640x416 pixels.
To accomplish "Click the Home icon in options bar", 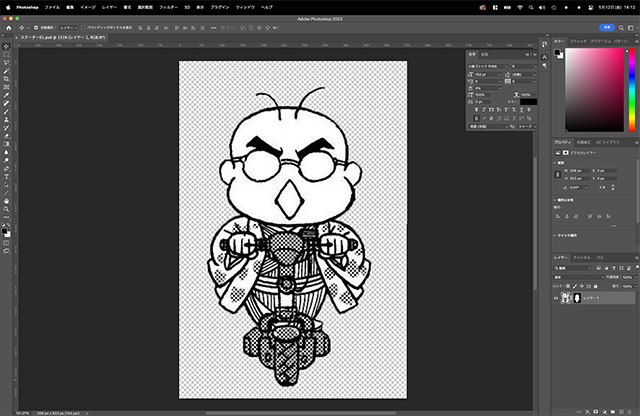I will (x=8, y=29).
